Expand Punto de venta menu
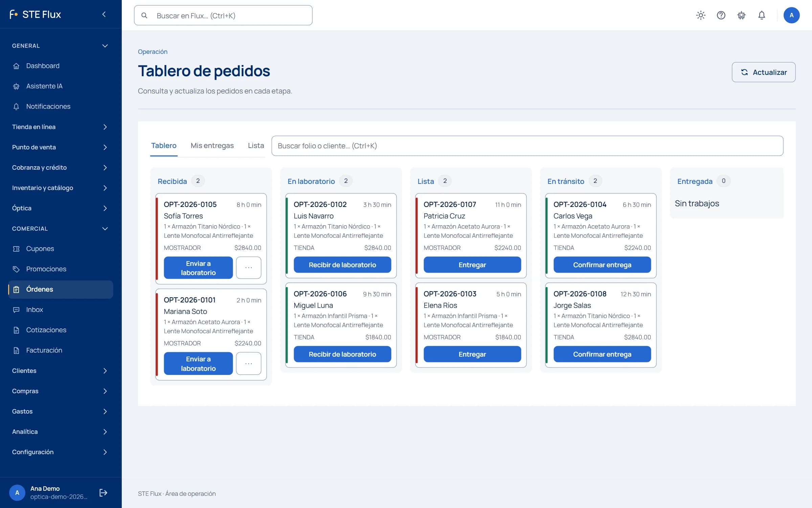812x508 pixels. coord(61,147)
